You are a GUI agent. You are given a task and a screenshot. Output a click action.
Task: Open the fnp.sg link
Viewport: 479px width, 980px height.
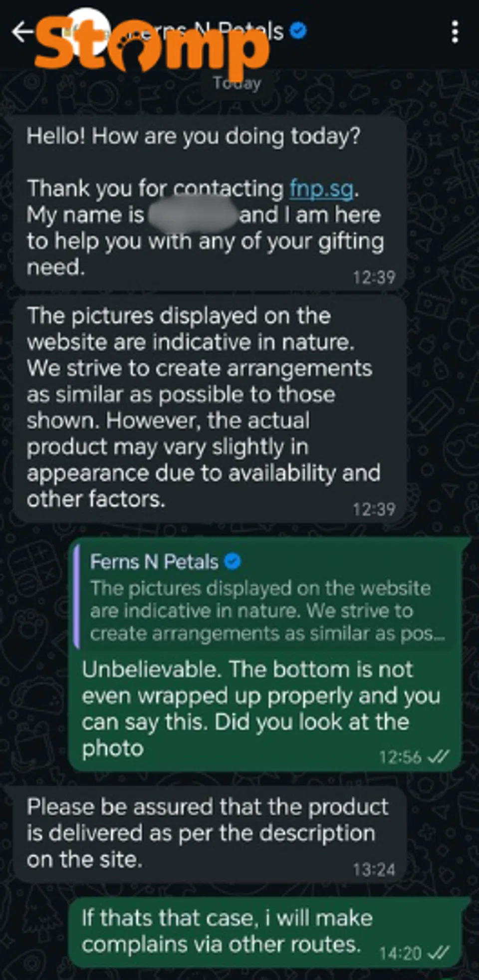pos(321,189)
